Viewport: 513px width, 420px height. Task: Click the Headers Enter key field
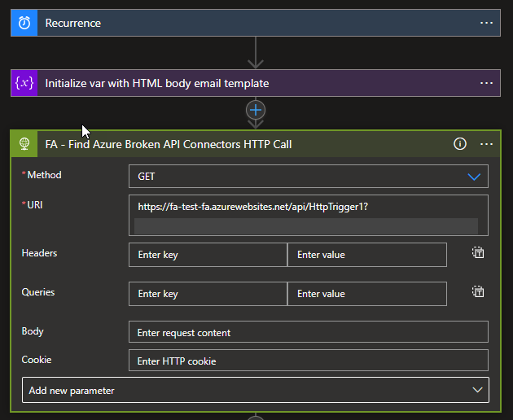click(208, 255)
